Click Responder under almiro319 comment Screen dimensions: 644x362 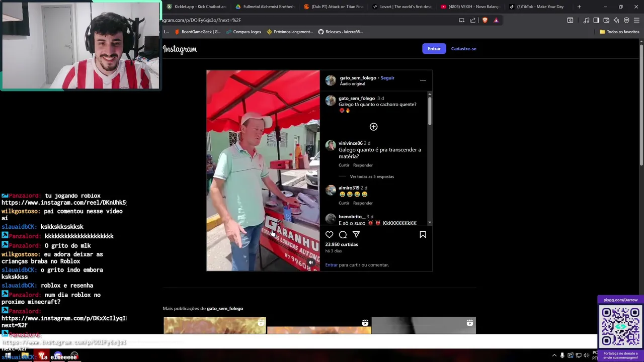tap(363, 203)
